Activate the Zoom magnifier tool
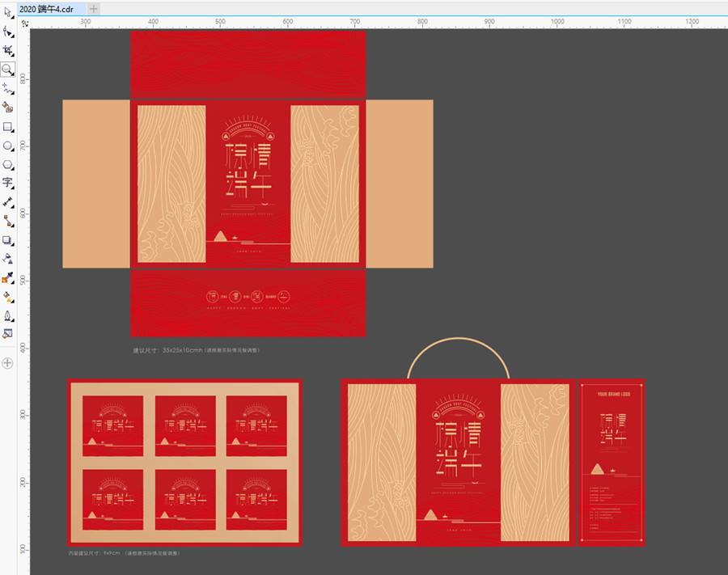This screenshot has height=575, width=728. pyautogui.click(x=8, y=70)
